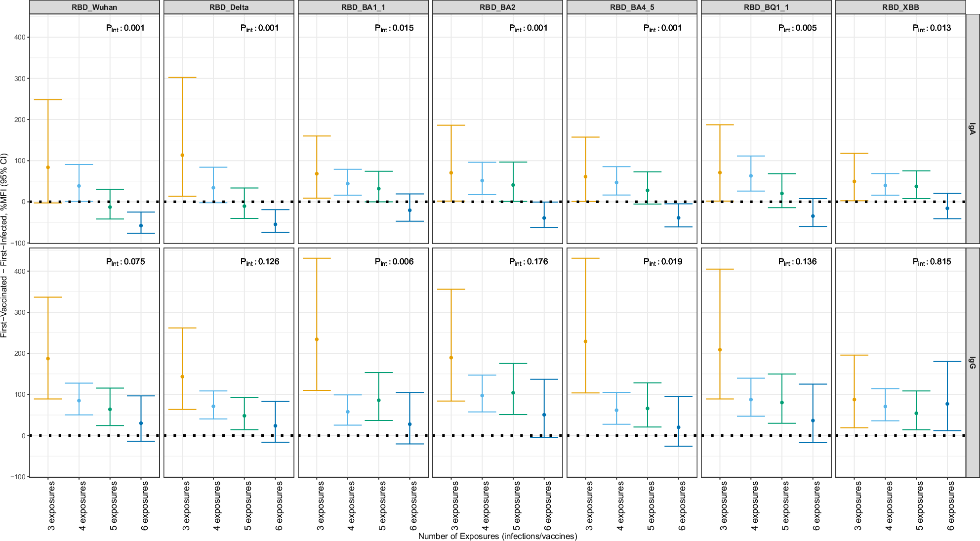This screenshot has height=541, width=980.
Task: Click the IgG row strip label
Action: click(973, 363)
